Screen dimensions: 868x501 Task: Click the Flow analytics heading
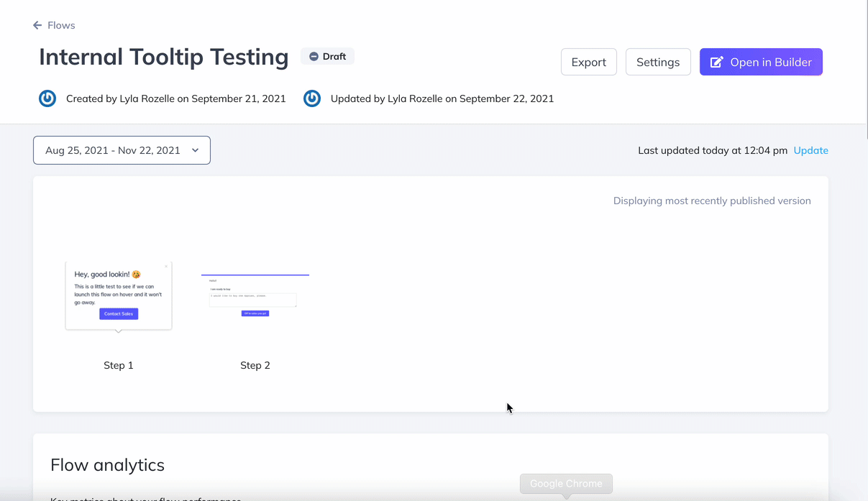pos(107,465)
